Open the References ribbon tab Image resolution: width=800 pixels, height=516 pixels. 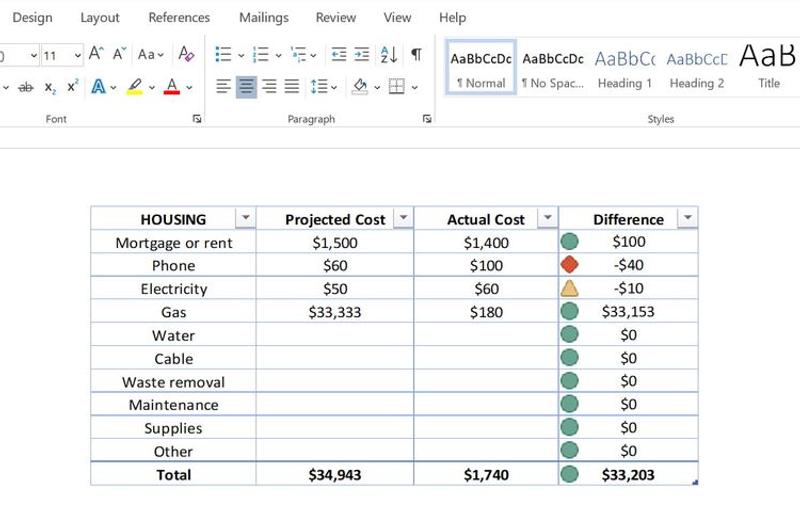coord(179,17)
